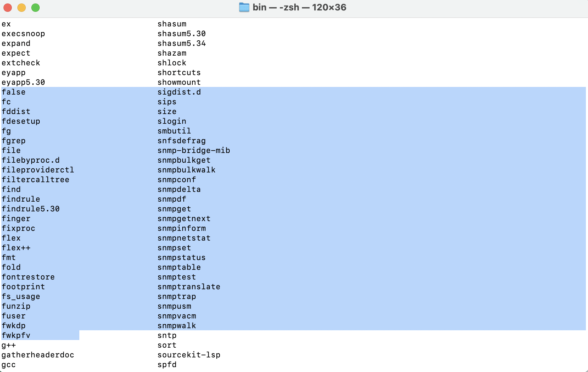Click on the shasum entry
The image size is (588, 372).
point(172,24)
